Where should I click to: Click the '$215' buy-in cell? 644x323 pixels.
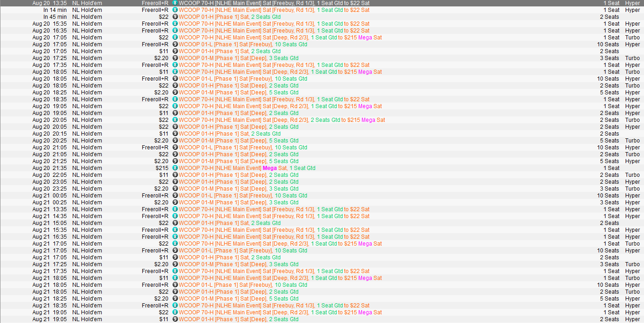pyautogui.click(x=162, y=168)
